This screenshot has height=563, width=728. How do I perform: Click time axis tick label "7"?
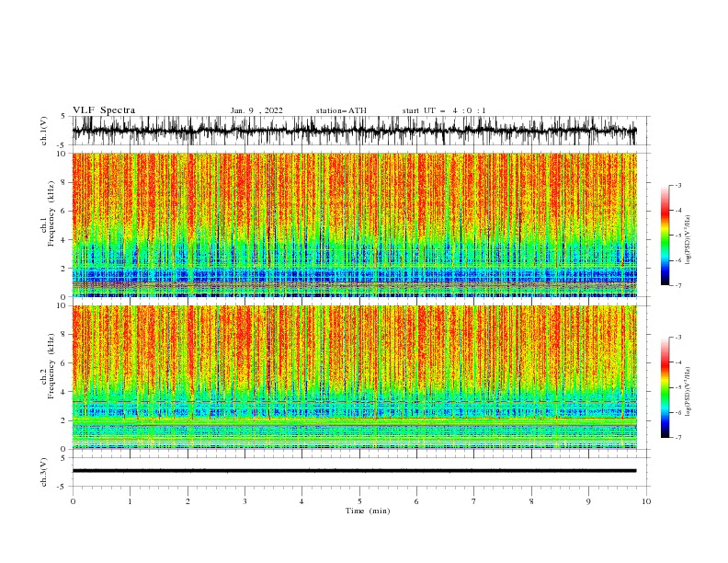[x=474, y=501]
